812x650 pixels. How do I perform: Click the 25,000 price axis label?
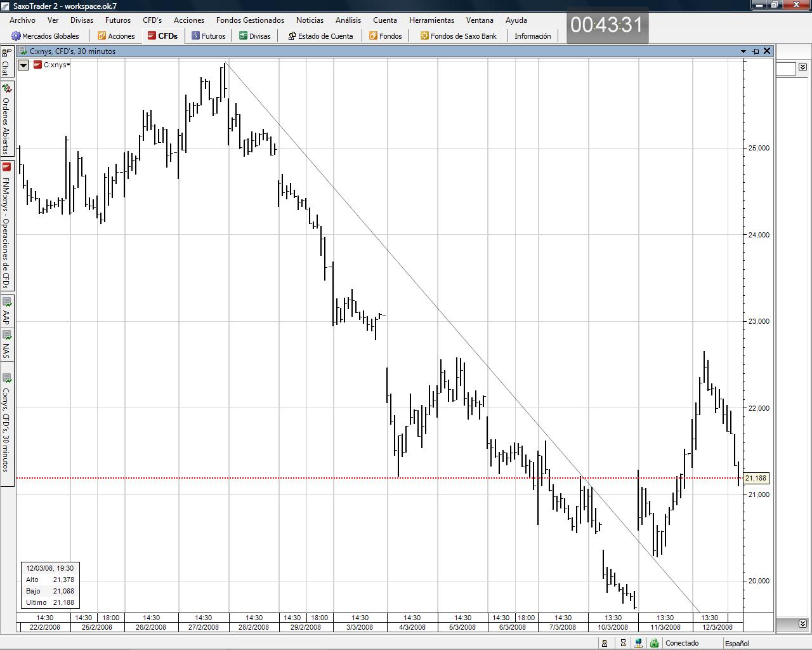759,148
